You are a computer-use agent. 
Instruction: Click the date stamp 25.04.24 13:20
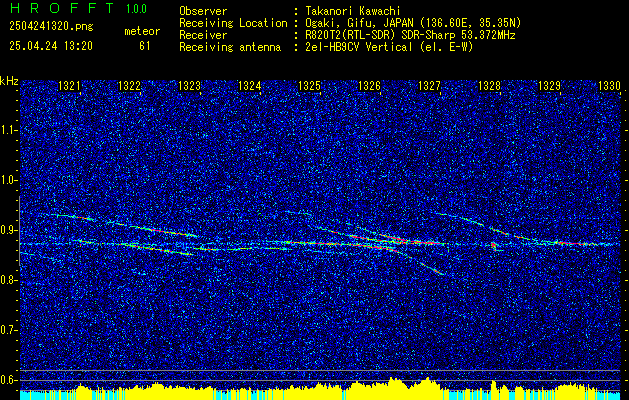coord(51,46)
